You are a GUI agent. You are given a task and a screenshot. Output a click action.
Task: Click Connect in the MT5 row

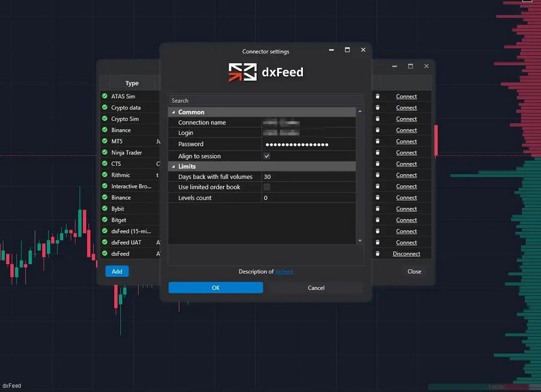tap(406, 141)
